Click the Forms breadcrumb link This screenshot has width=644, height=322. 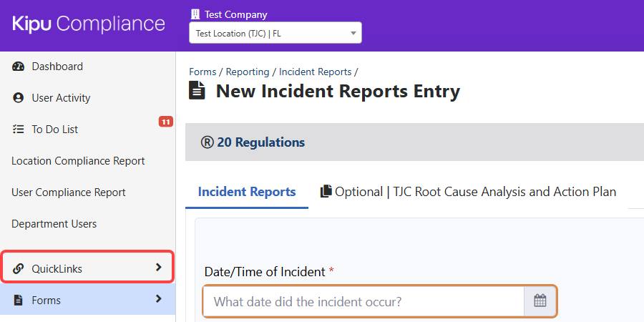click(x=203, y=72)
